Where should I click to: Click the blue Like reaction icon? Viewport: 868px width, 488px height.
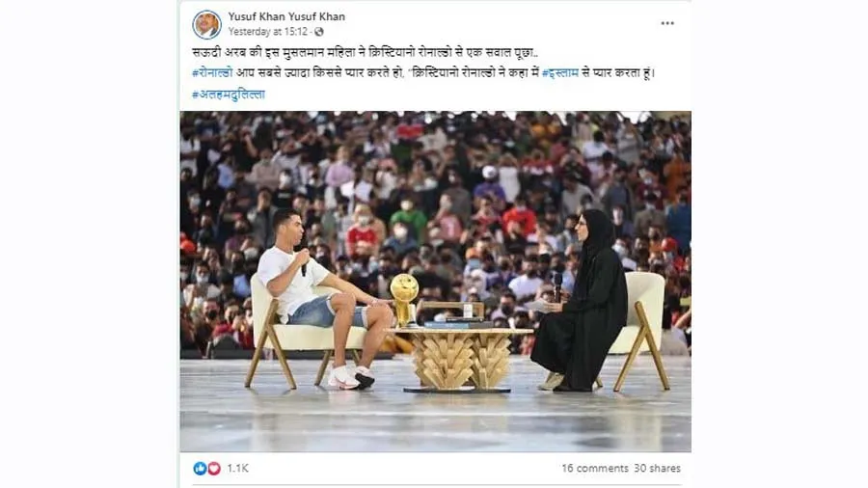click(x=200, y=468)
